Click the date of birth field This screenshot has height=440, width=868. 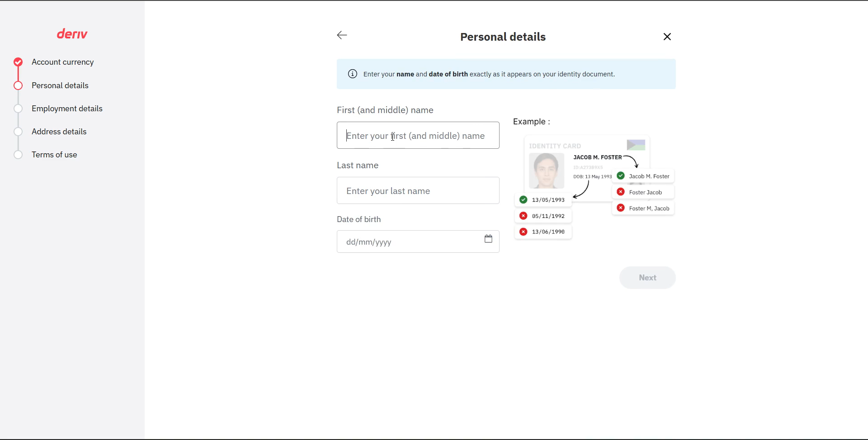tap(418, 241)
